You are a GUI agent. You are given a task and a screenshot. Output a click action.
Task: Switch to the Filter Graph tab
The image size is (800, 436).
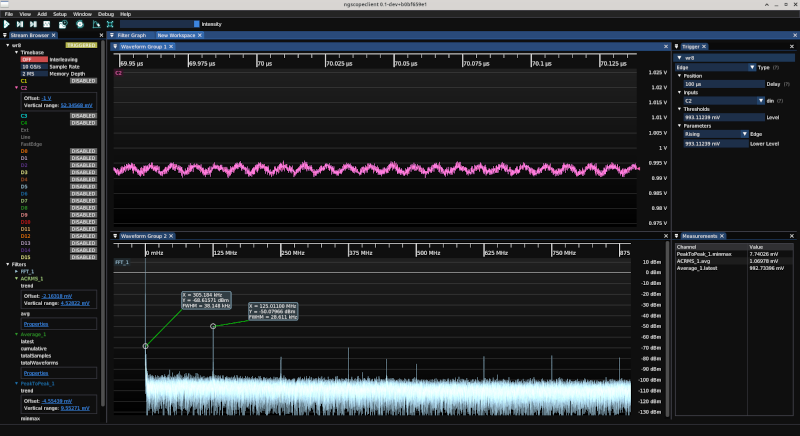pyautogui.click(x=132, y=35)
